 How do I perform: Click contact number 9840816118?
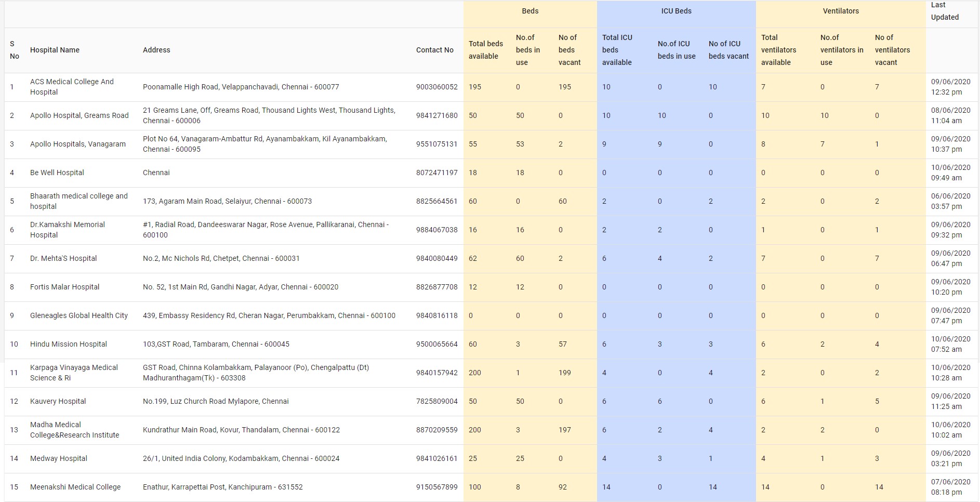[x=437, y=315]
